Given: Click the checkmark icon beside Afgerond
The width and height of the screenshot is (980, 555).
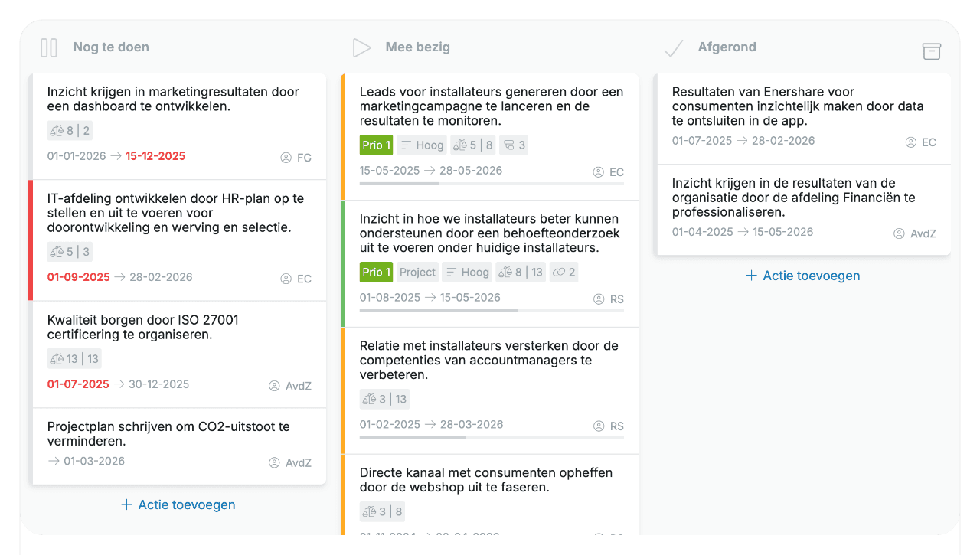Looking at the screenshot, I should click(x=674, y=48).
